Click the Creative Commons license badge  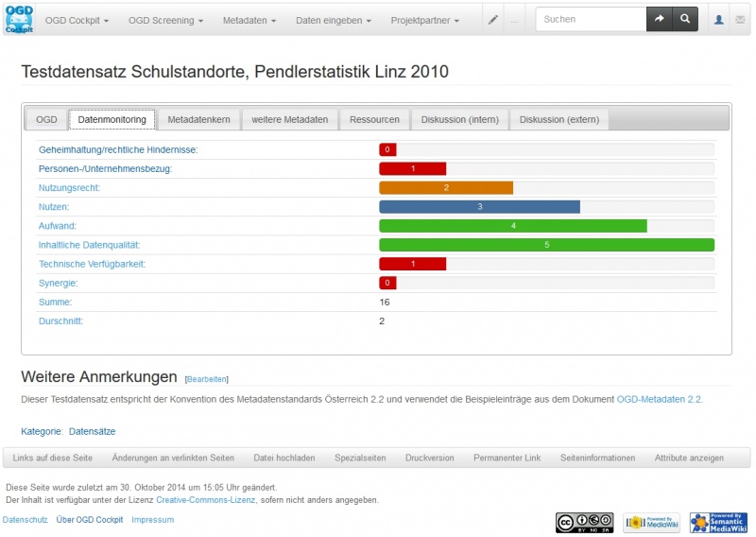584,523
